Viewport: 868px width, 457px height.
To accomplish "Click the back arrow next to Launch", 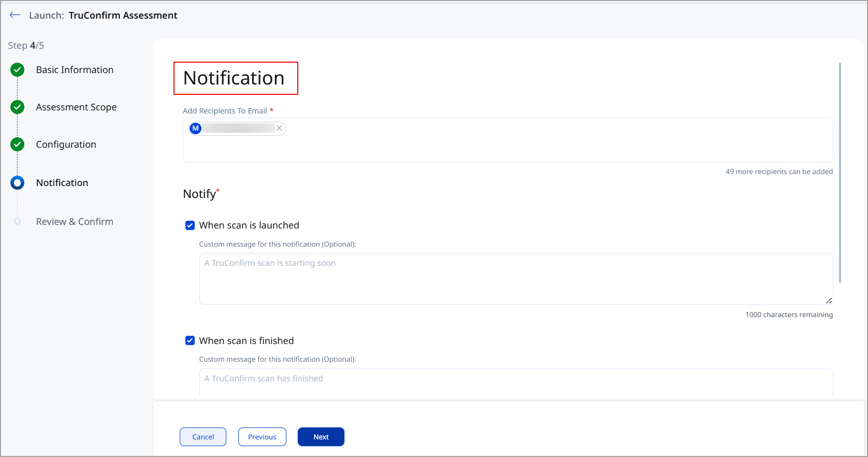I will pyautogui.click(x=15, y=15).
